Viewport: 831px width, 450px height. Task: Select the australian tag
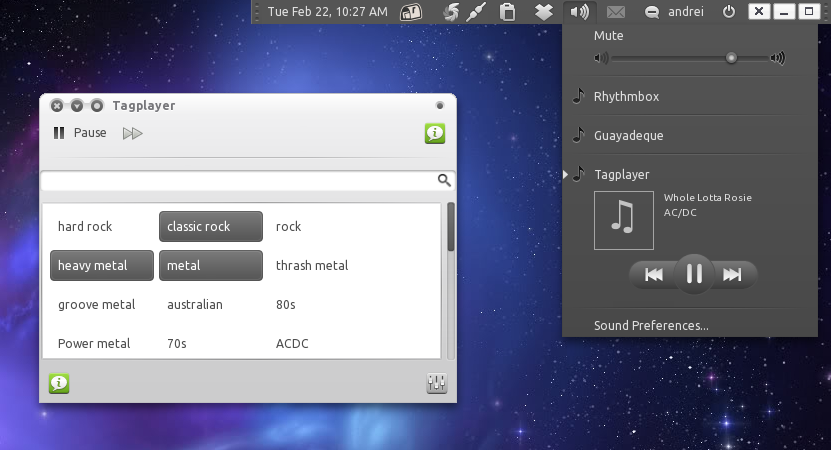[x=195, y=305]
